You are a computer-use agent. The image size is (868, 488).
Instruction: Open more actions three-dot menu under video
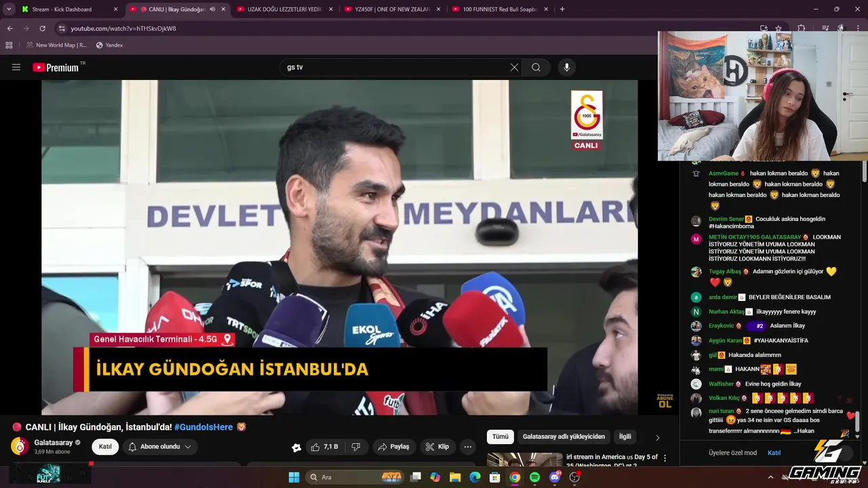pyautogui.click(x=467, y=447)
